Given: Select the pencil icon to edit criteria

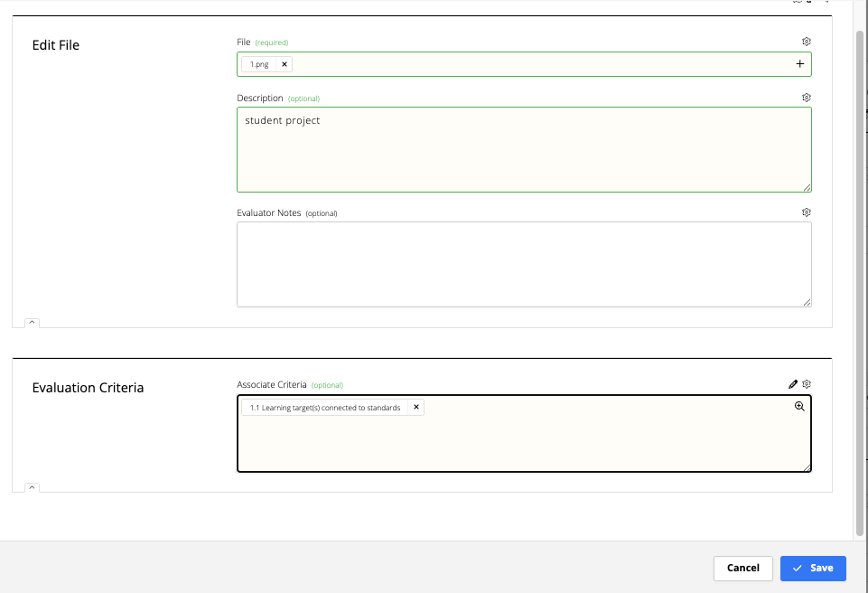Looking at the screenshot, I should (792, 383).
